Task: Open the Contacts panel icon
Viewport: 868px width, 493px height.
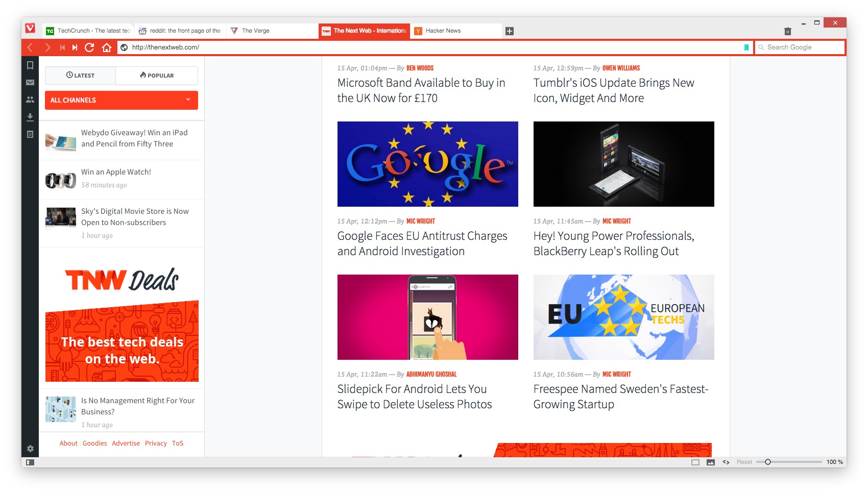Action: click(30, 100)
